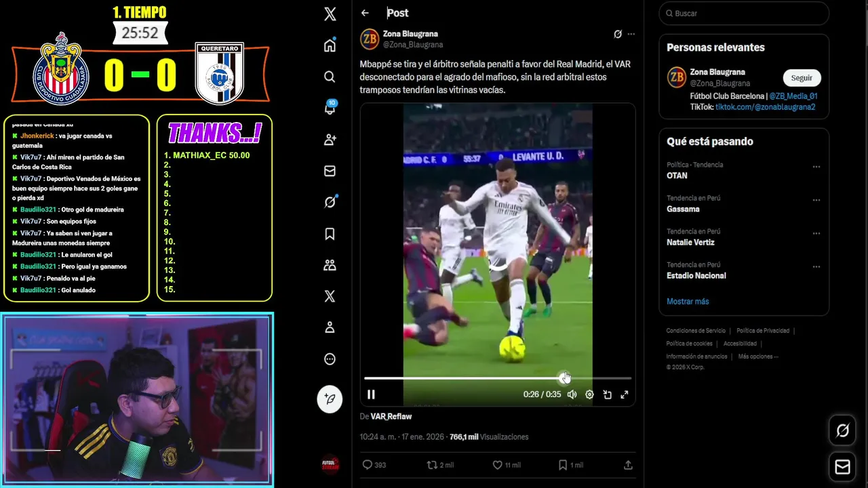
Task: Pause the video
Action: (x=371, y=394)
